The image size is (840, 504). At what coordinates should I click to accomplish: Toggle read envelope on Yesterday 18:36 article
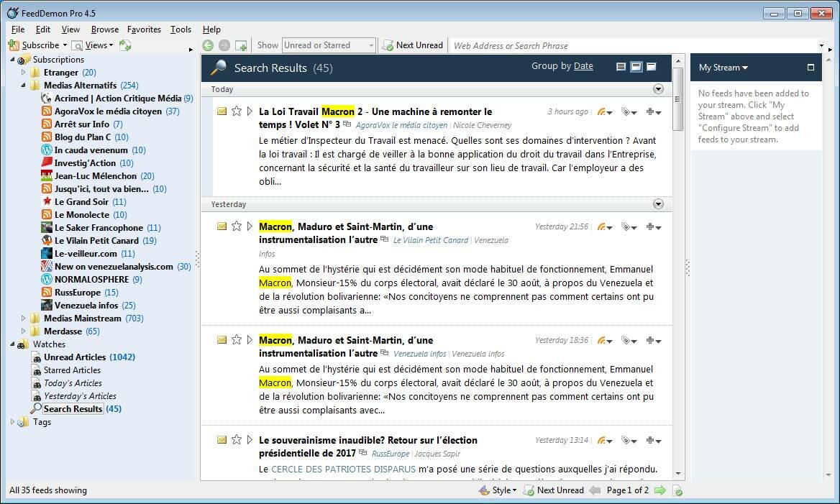[222, 339]
